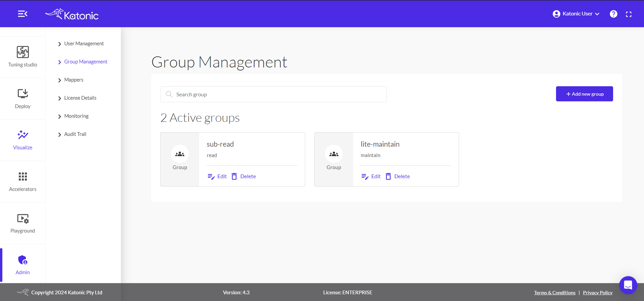Open the Tuning studio section
This screenshot has width=644, height=301.
click(x=22, y=57)
